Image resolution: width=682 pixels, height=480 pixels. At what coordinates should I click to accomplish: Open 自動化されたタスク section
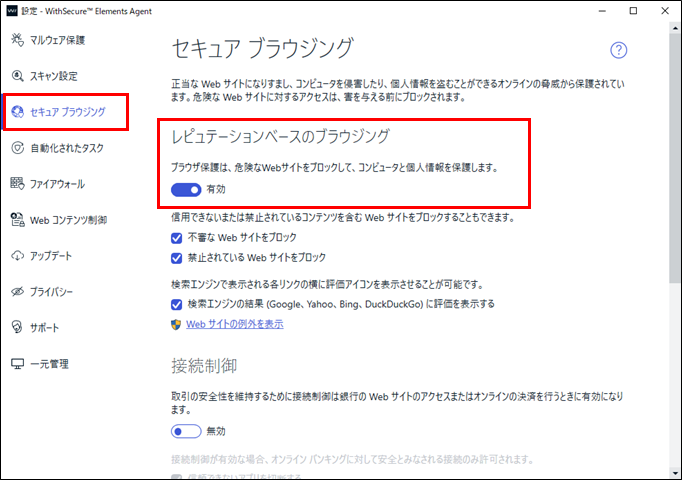67,148
